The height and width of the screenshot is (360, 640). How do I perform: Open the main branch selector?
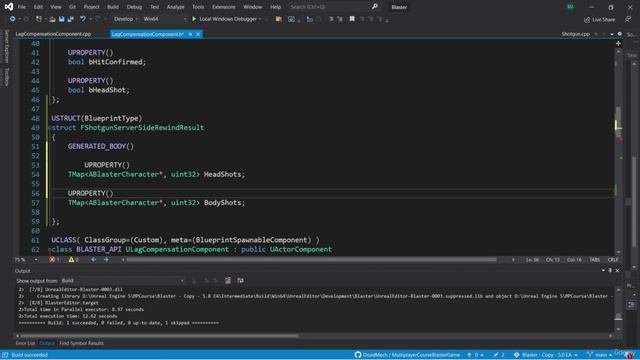tap(600, 355)
